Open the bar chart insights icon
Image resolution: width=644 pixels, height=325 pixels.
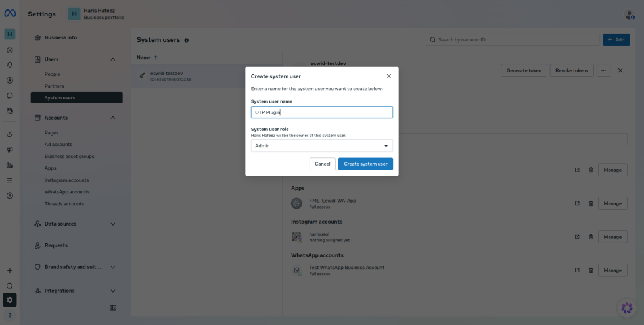coord(10,165)
